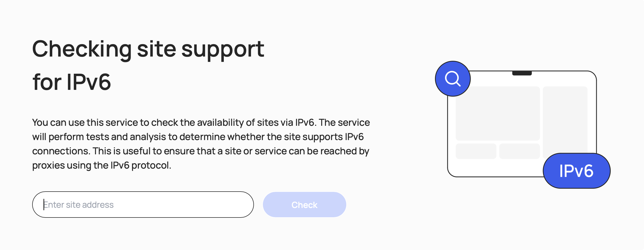This screenshot has width=644, height=250.
Task: Click the placeholder text 'Enter site address'
Action: 78,205
